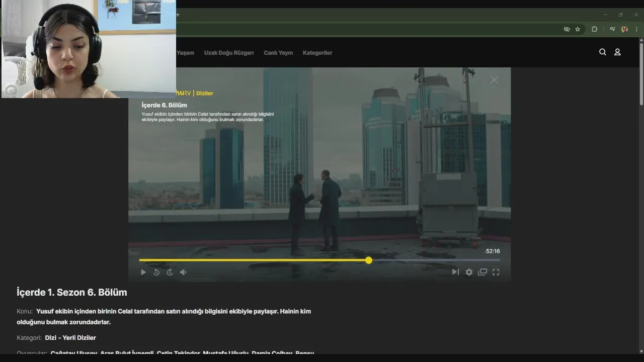Click the yellow progress bar handle

pos(369,260)
